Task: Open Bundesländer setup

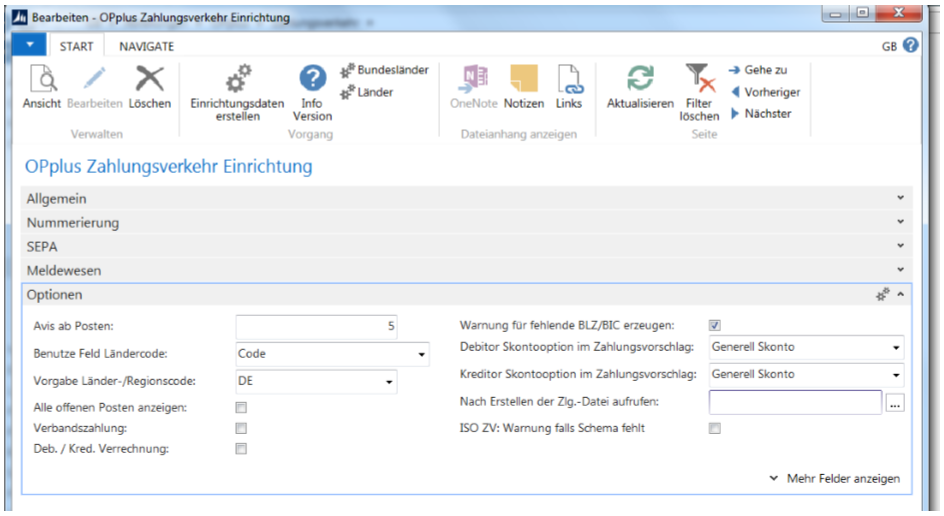Action: click(385, 70)
